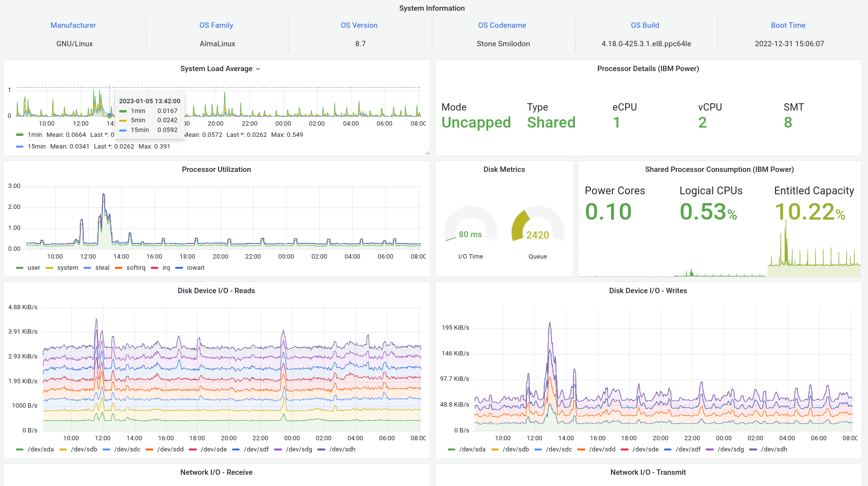Toggle /dev/sdh in Disk Reads legend

[342, 449]
